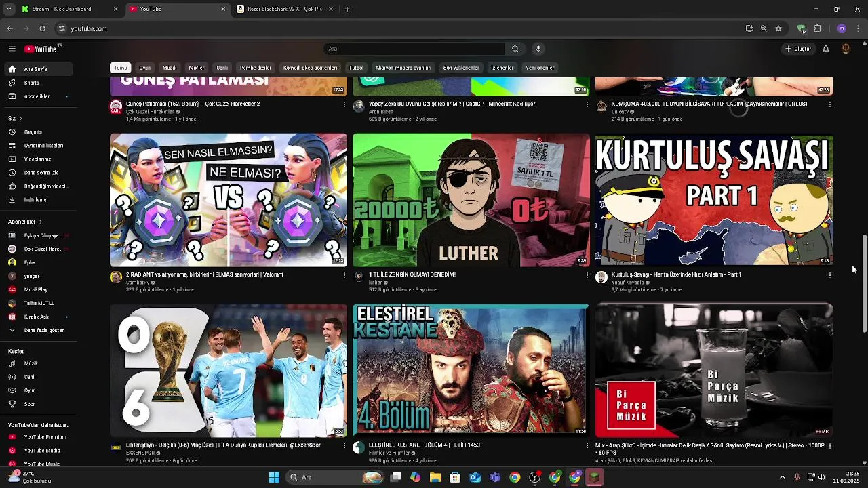Open new Chrome tab
The width and height of the screenshot is (868, 488).
pyautogui.click(x=347, y=9)
